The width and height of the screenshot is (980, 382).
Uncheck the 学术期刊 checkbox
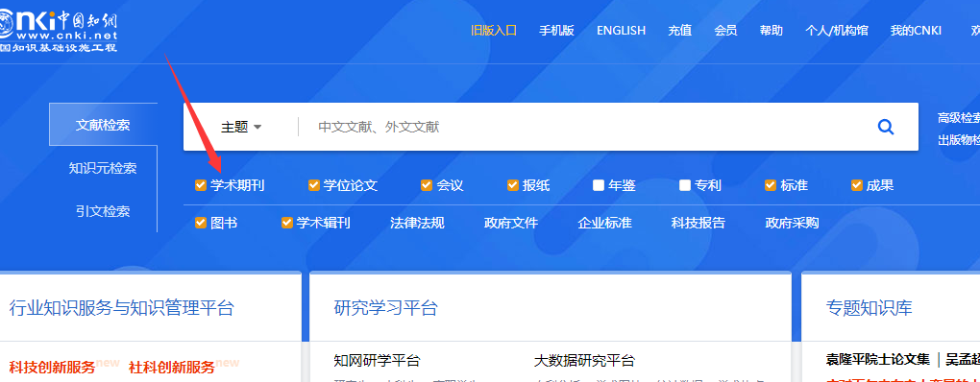point(201,184)
